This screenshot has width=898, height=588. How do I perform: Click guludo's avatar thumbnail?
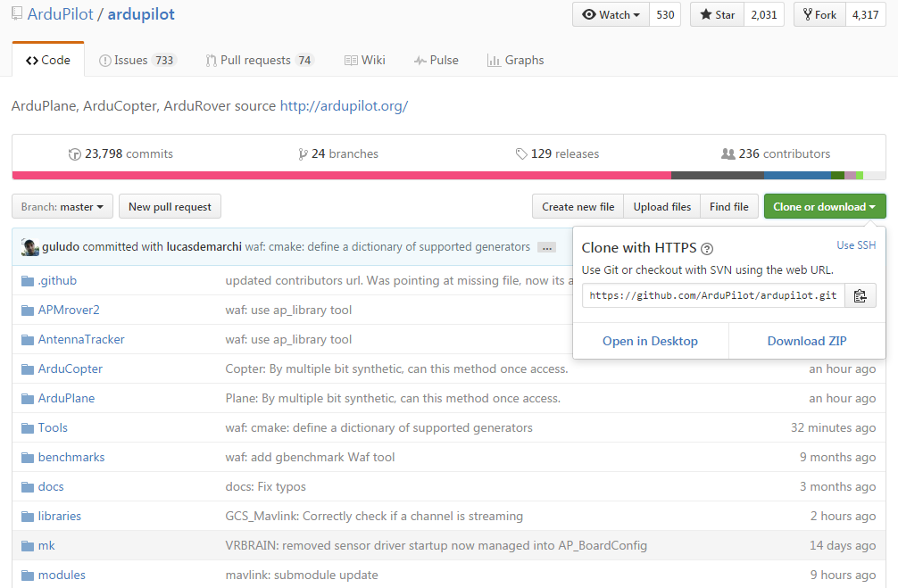click(29, 247)
